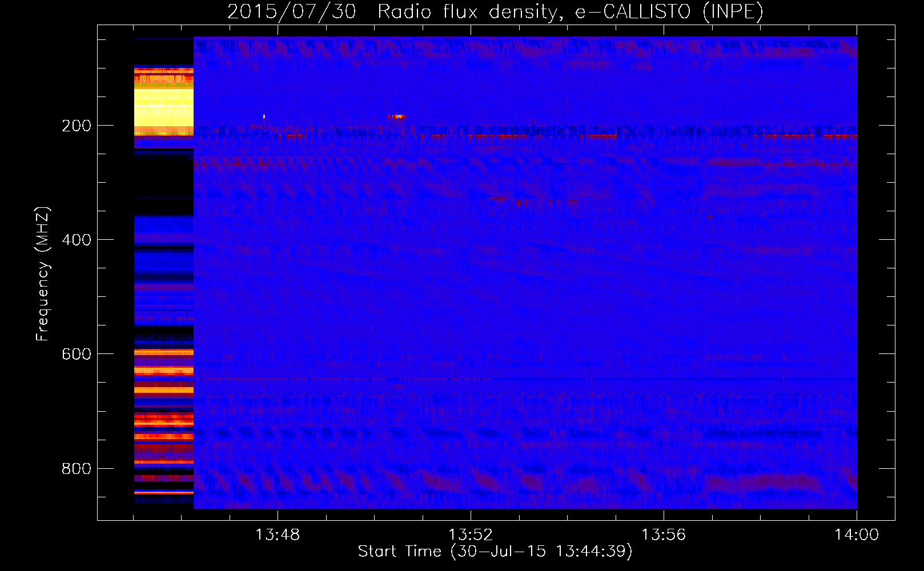Click the 800 frequency tick label
924x571 pixels.
pyautogui.click(x=77, y=469)
